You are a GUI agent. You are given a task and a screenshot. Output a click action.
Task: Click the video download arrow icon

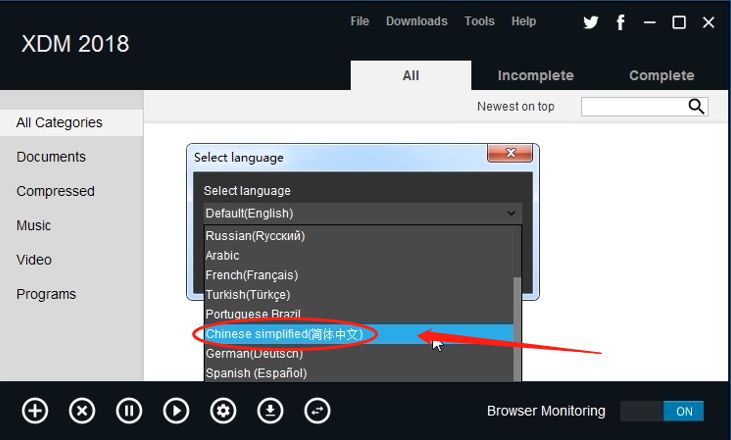point(270,411)
